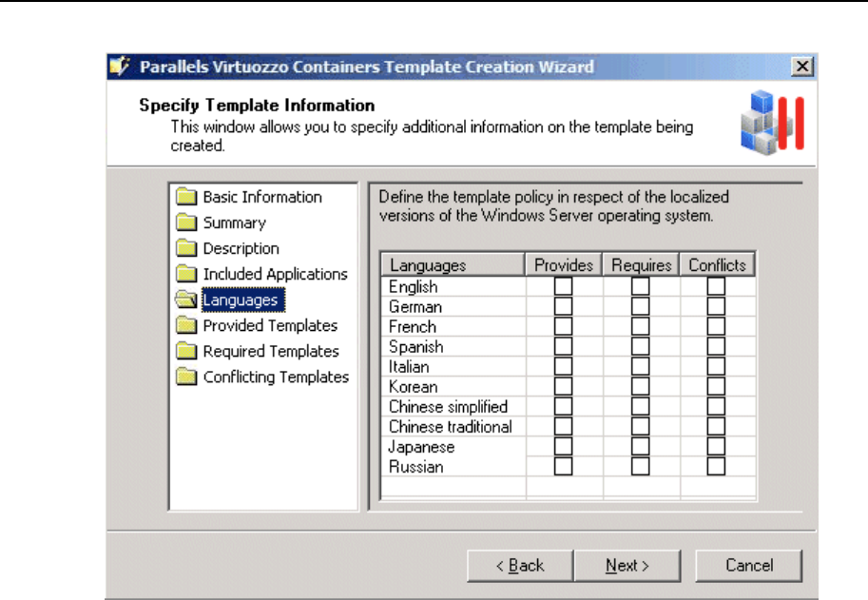Click the wizard title bar icon
This screenshot has width=868, height=600.
(120, 67)
